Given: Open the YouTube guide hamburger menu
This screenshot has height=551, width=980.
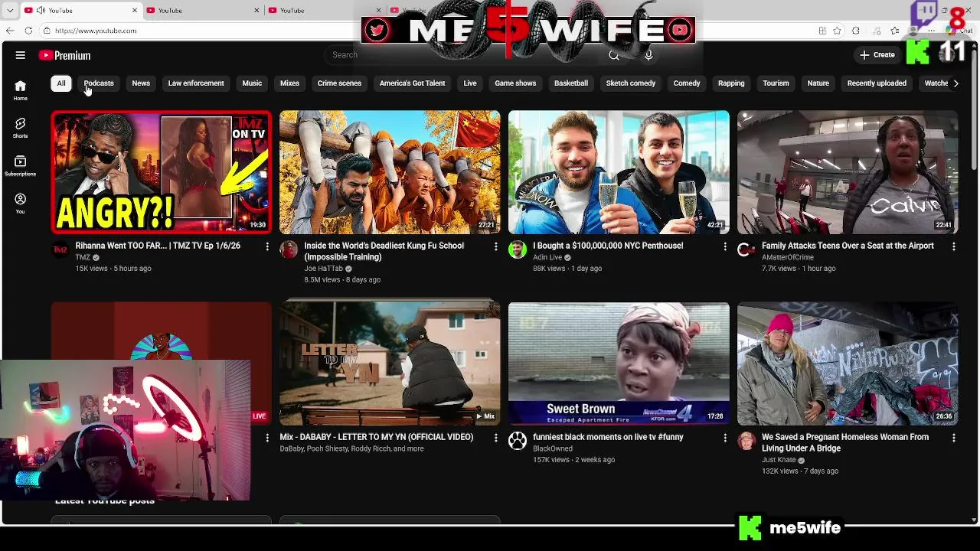Looking at the screenshot, I should 21,55.
